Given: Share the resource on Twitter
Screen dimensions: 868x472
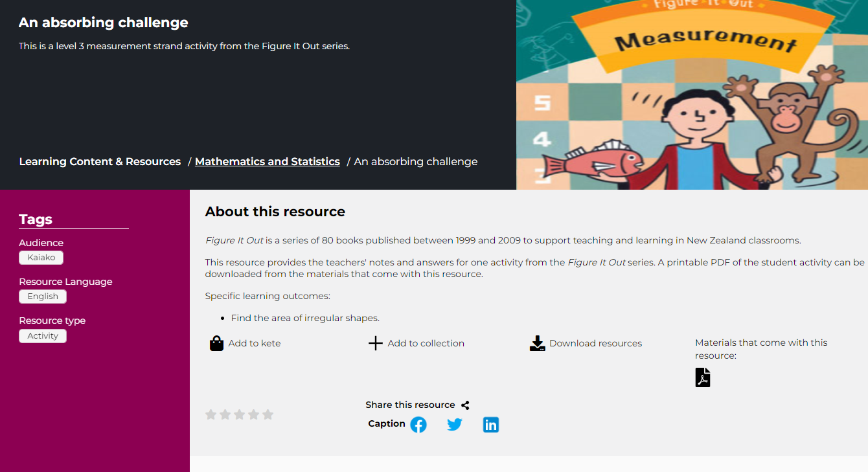Looking at the screenshot, I should point(455,425).
